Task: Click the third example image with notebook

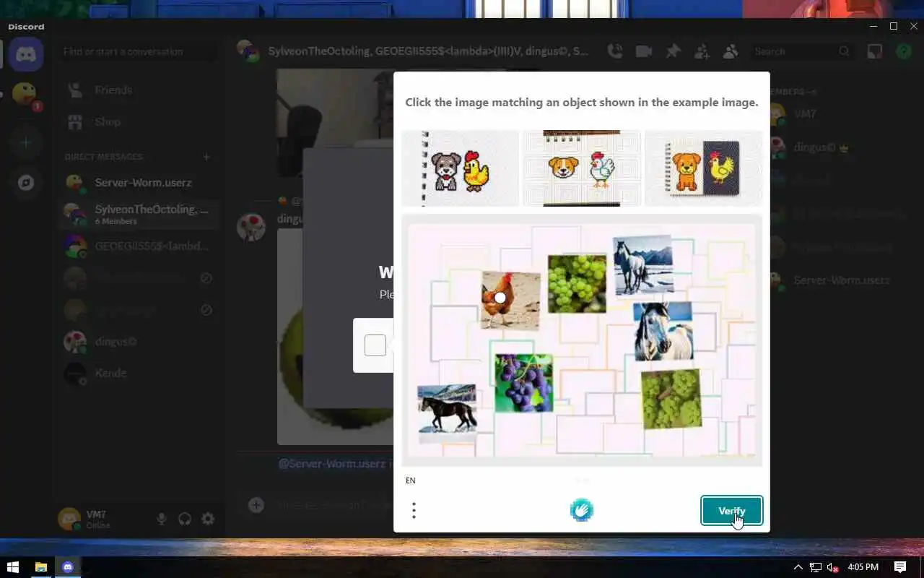Action: click(703, 168)
